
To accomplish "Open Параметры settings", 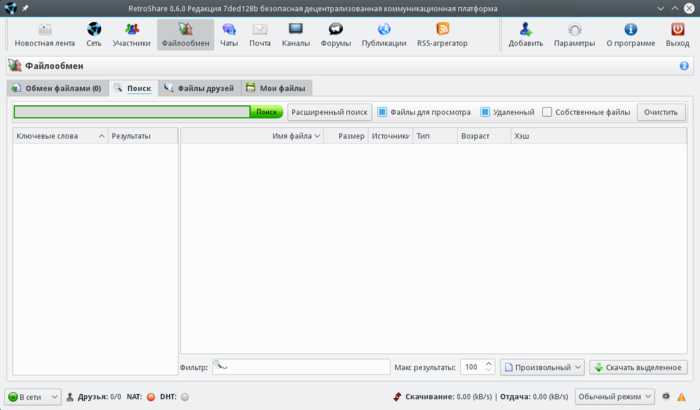I will pos(574,35).
